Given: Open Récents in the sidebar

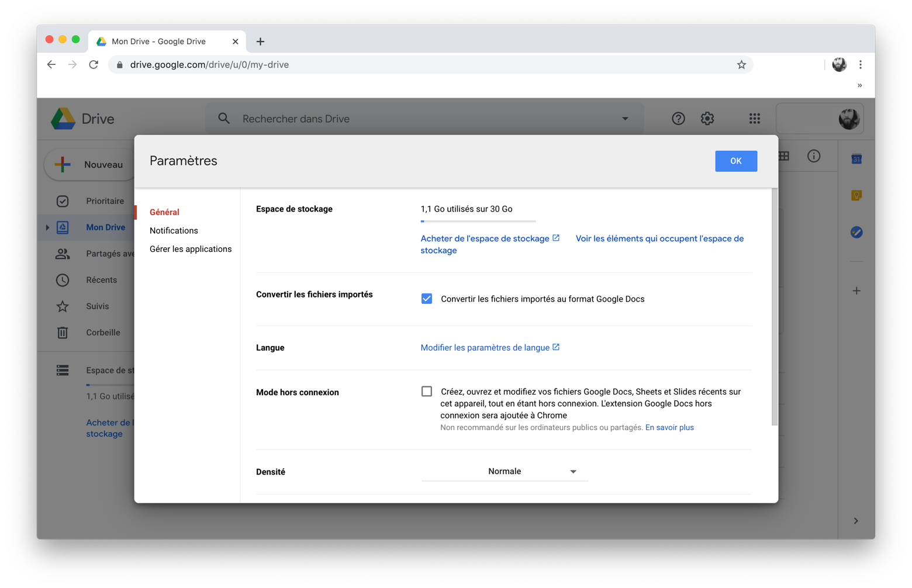Looking at the screenshot, I should point(101,280).
